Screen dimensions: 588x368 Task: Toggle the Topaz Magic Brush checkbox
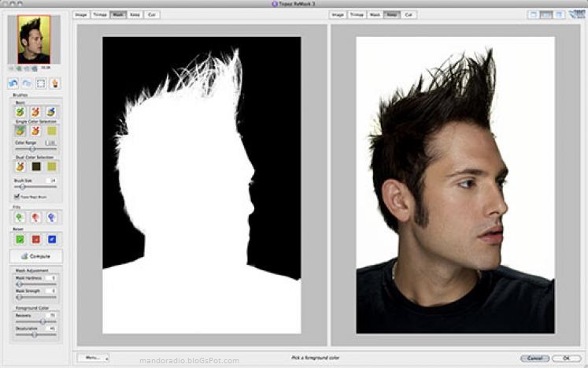coord(17,196)
